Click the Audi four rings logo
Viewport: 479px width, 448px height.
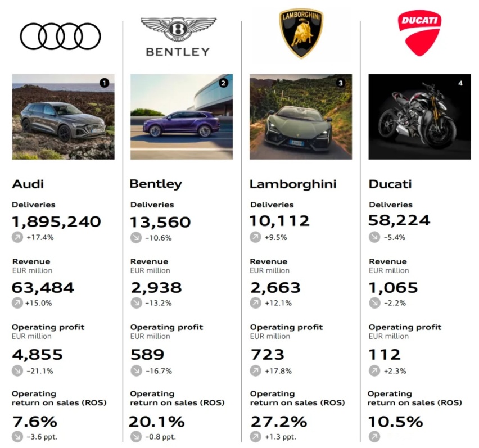tap(60, 37)
